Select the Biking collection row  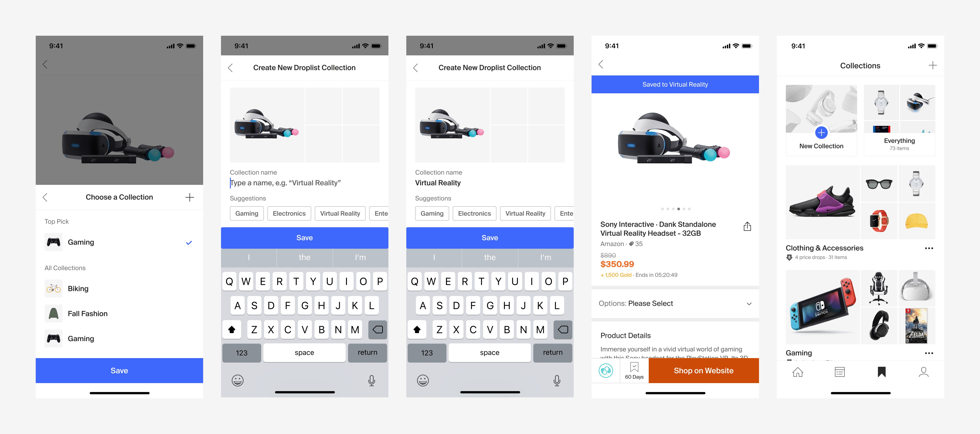click(119, 289)
